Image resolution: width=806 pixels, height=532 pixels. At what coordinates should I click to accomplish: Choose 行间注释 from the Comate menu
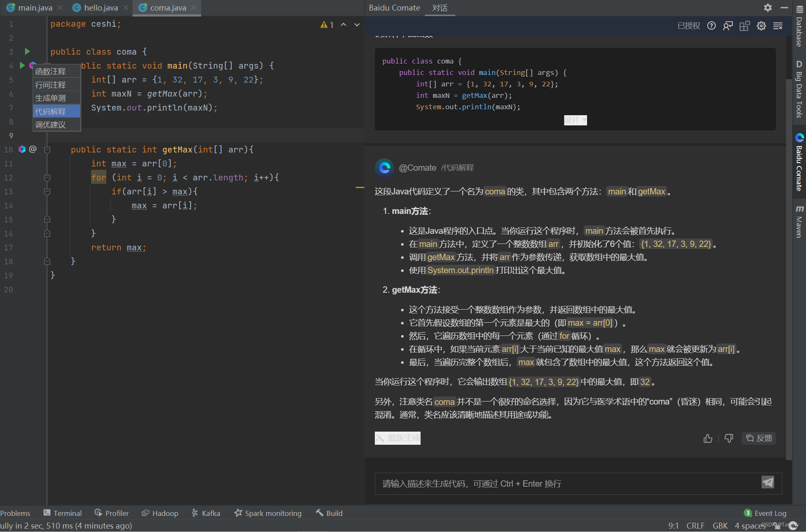click(56, 85)
